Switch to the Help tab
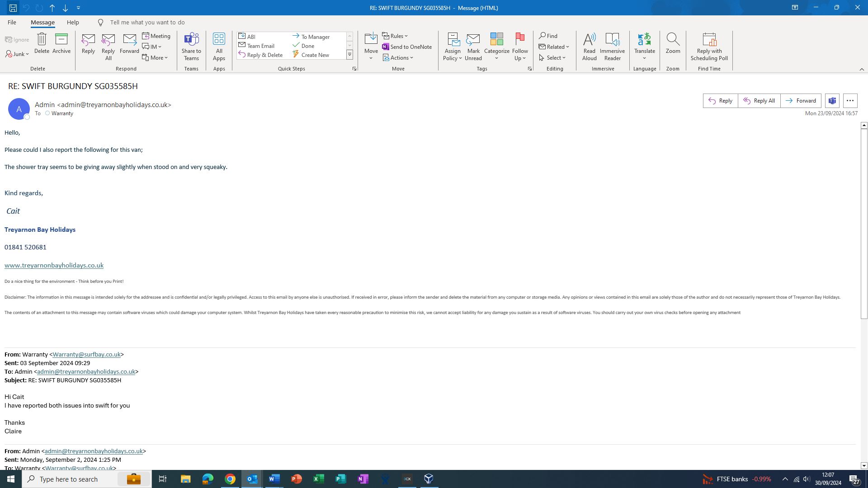This screenshot has height=488, width=868. tap(73, 22)
